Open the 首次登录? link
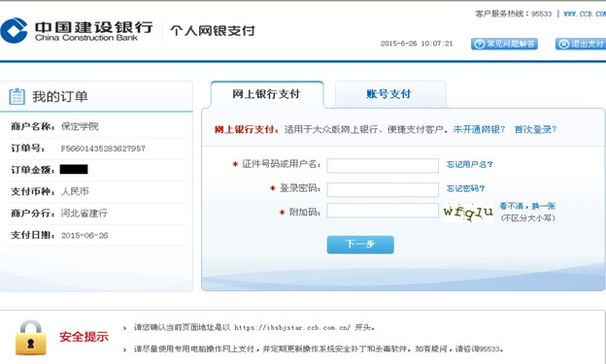 pos(535,129)
